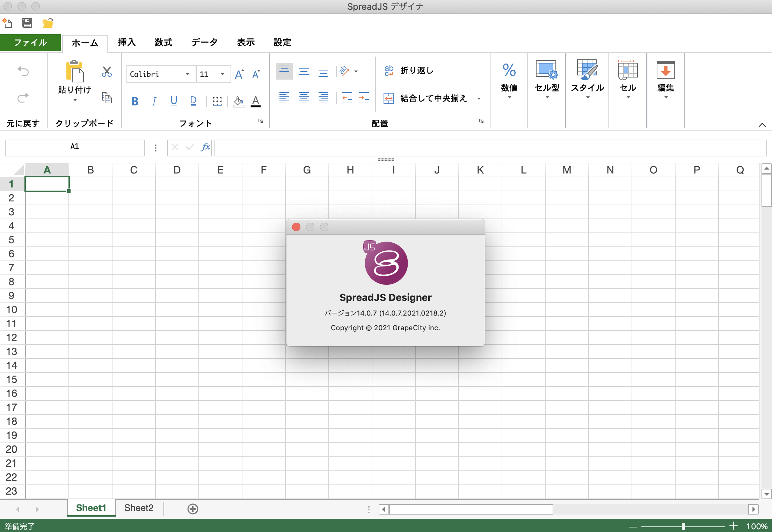Viewport: 772px width, 532px height.
Task: Toggle Bold formatting
Action: coord(135,101)
